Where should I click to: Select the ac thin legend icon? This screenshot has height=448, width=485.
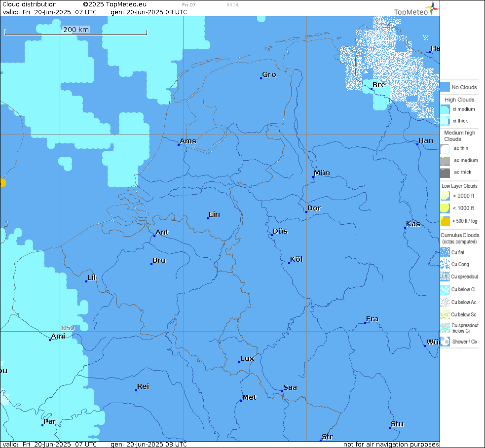(x=445, y=149)
